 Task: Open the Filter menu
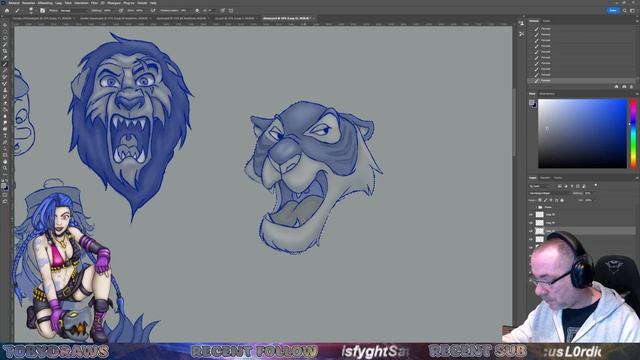[x=94, y=3]
